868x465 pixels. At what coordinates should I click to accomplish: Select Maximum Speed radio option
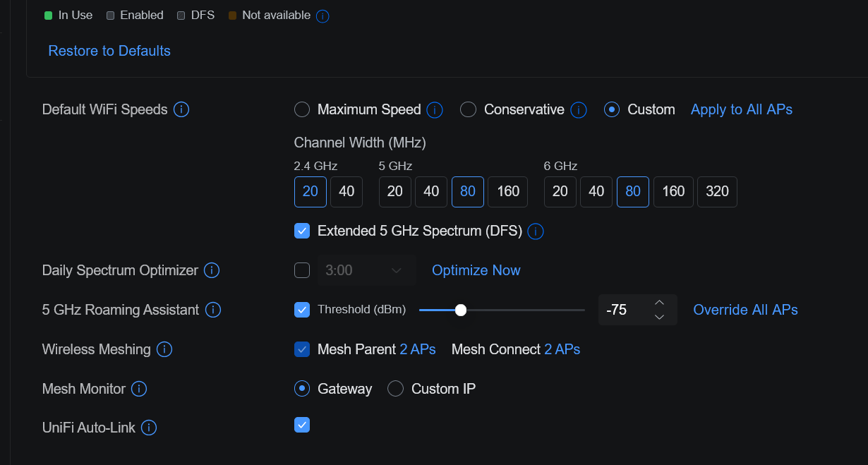pos(302,109)
